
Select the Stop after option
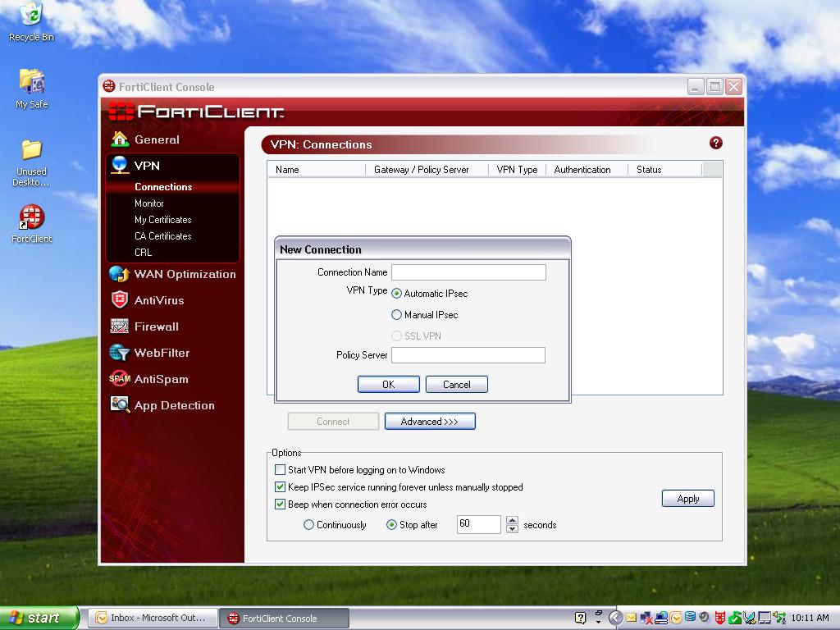pos(391,525)
